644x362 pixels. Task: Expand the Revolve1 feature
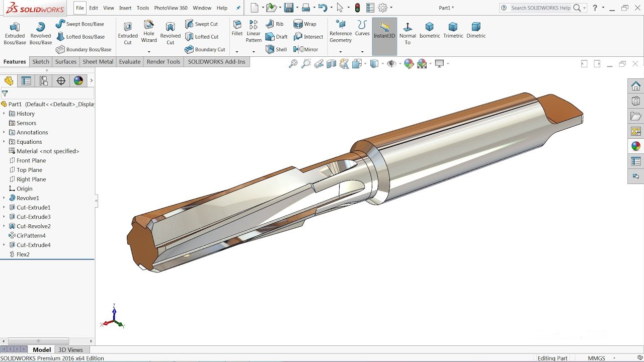(4, 198)
